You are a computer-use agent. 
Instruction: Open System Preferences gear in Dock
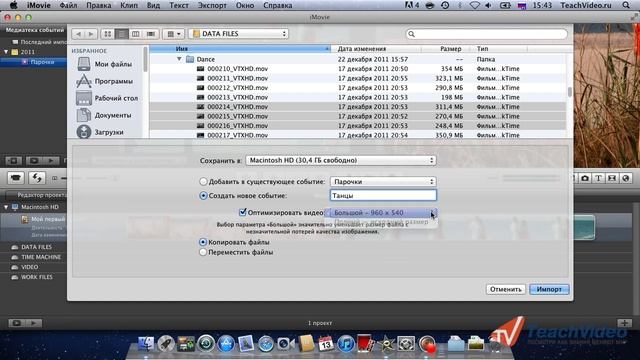[406, 344]
